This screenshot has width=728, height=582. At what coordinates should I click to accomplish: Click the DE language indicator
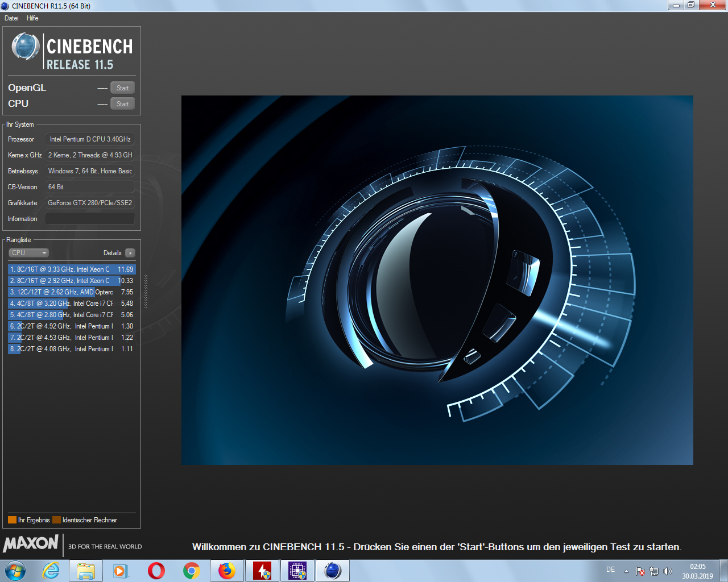tap(610, 569)
